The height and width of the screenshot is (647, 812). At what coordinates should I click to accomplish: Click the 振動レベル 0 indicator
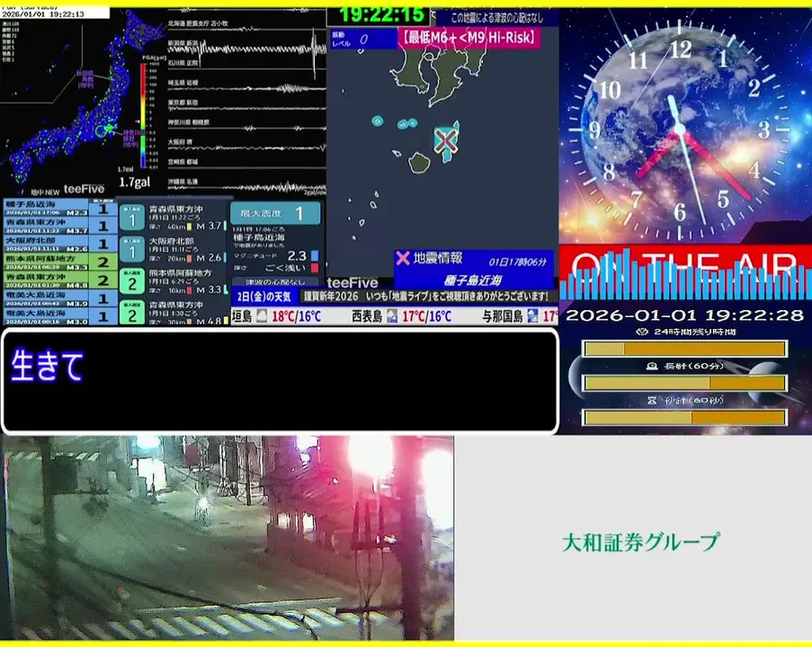point(362,39)
